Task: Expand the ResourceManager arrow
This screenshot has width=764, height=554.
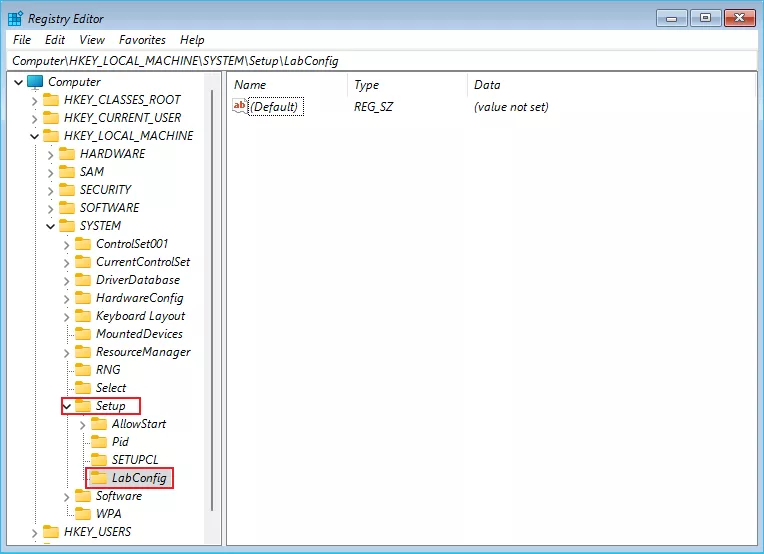Action: click(x=66, y=353)
